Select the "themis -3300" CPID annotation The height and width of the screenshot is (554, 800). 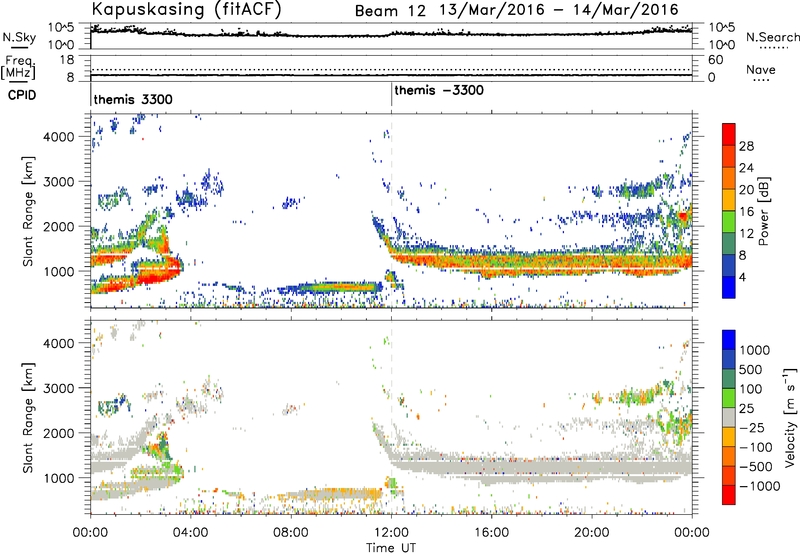[x=439, y=91]
